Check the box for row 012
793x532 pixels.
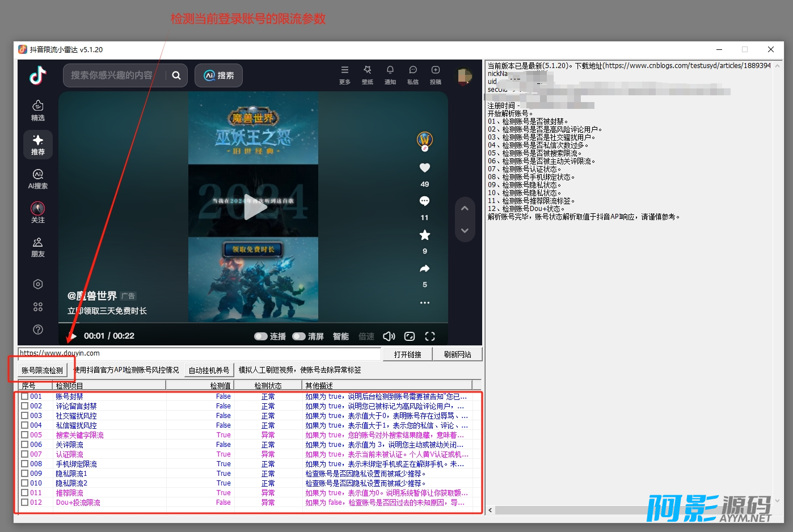pyautogui.click(x=24, y=503)
